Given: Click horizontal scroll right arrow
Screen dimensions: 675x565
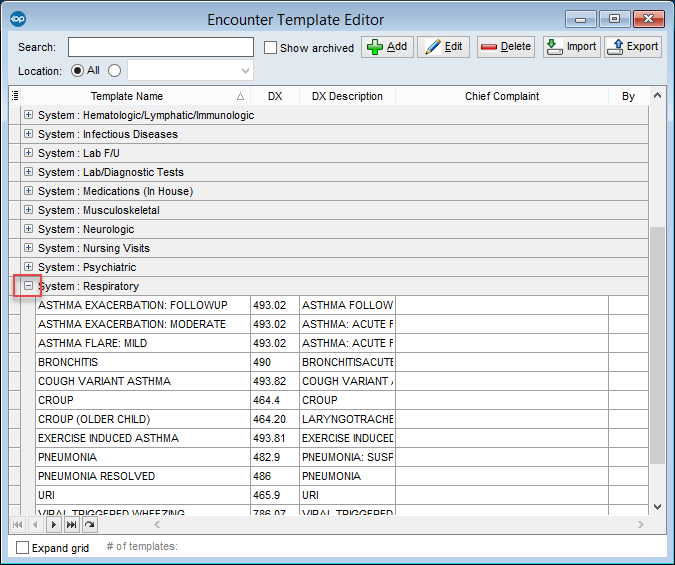Looking at the screenshot, I should tap(641, 524).
